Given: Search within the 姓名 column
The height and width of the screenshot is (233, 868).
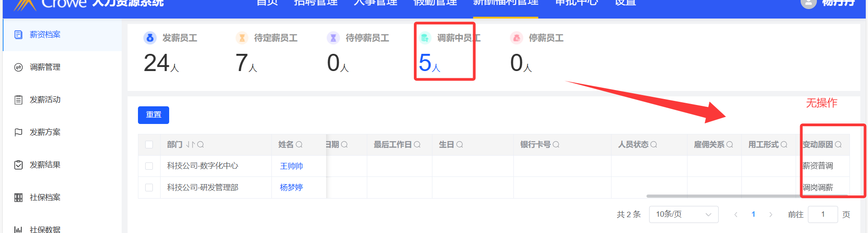Looking at the screenshot, I should [299, 145].
